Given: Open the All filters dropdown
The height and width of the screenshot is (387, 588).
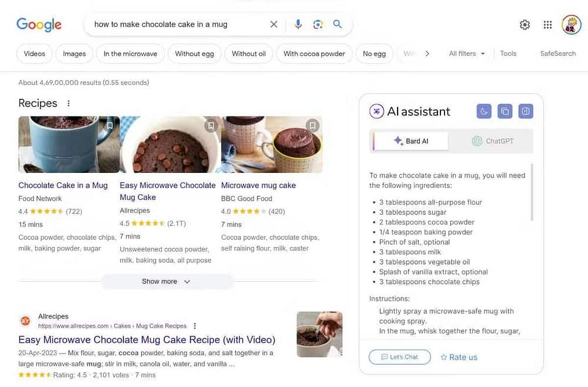Looking at the screenshot, I should click(466, 54).
